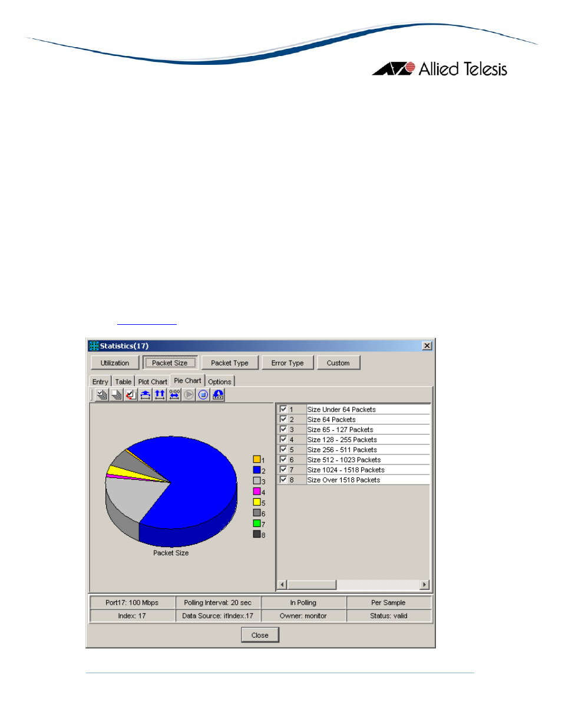Toggle checkbox for Size Over 1518 Packets
Screen dimensions: 562x728
pyautogui.click(x=283, y=479)
